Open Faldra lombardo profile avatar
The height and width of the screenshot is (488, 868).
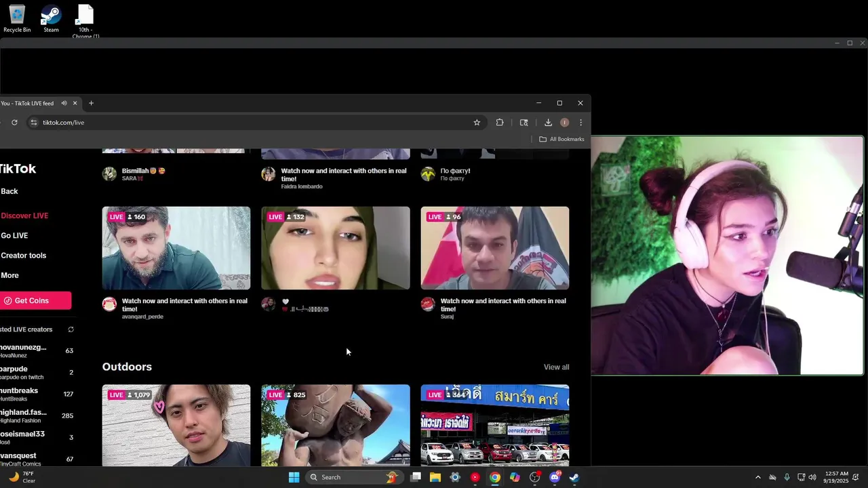(269, 174)
